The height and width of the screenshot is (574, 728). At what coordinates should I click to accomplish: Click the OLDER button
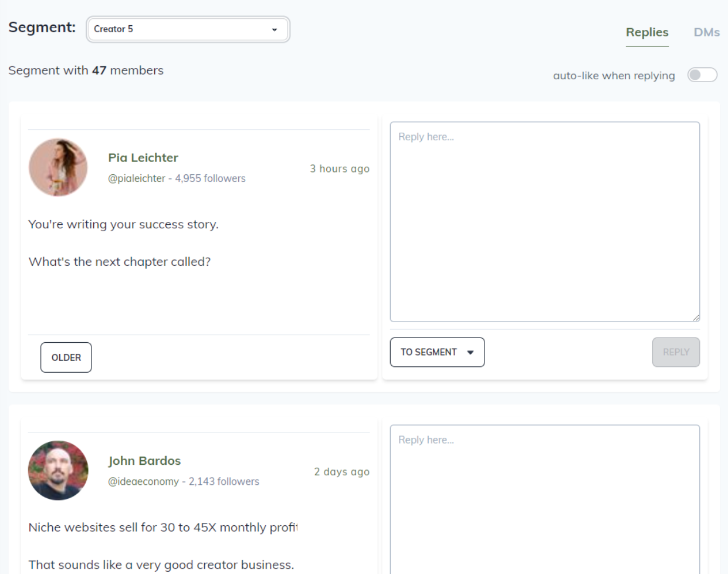(x=66, y=357)
